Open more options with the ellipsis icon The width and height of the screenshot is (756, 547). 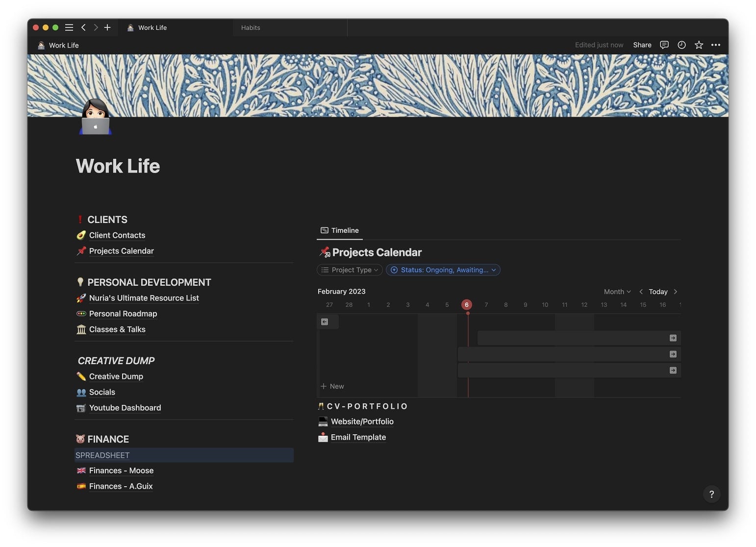tap(715, 45)
